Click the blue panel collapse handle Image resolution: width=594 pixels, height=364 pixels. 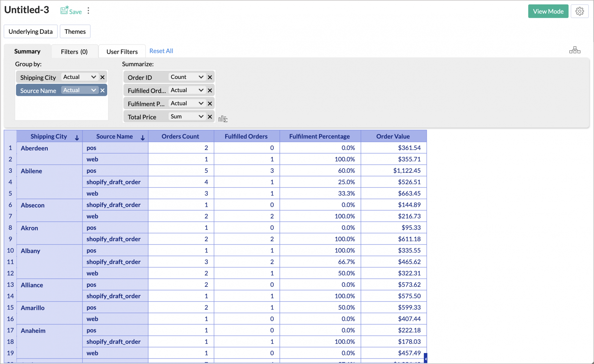(x=425, y=358)
